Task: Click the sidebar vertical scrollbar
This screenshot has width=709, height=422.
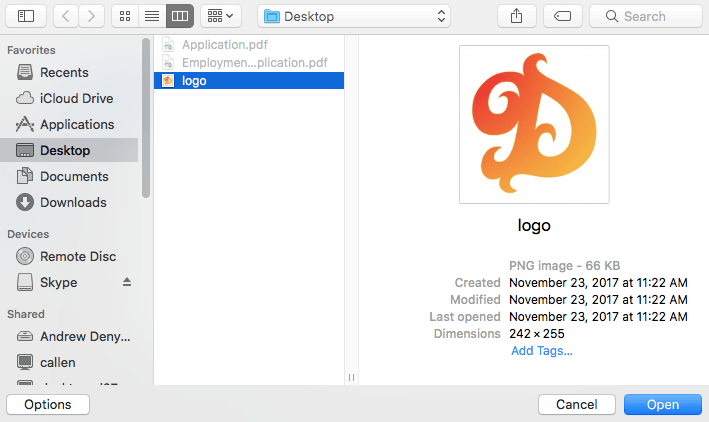Action: (x=146, y=118)
